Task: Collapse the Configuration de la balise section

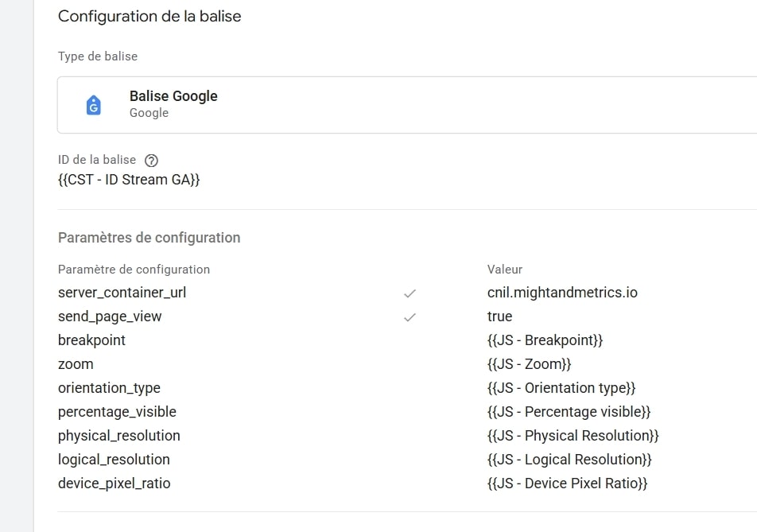Action: [x=149, y=16]
